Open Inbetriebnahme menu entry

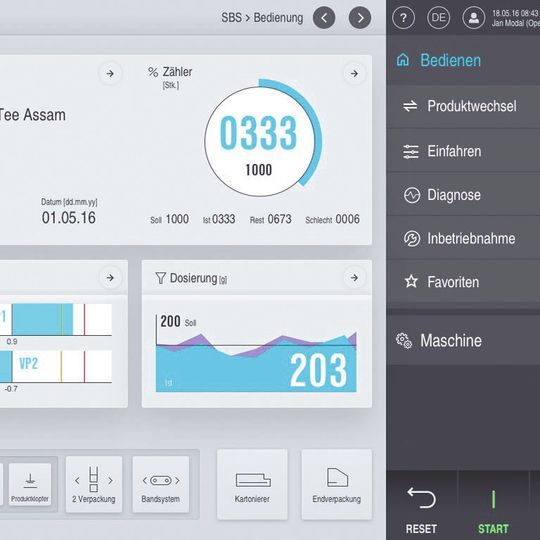click(x=463, y=238)
